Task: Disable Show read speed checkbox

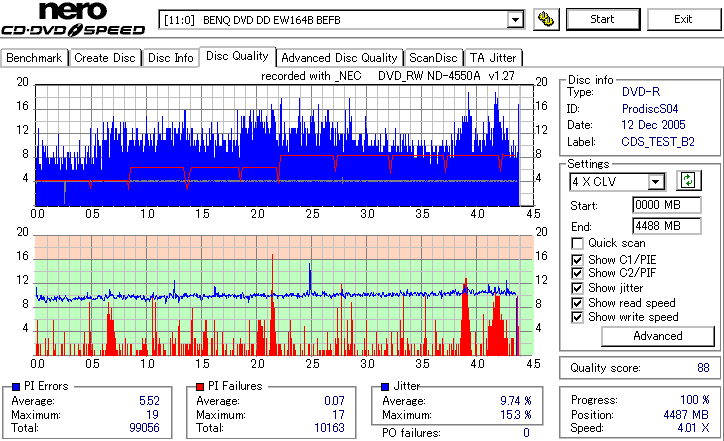Action: point(577,303)
